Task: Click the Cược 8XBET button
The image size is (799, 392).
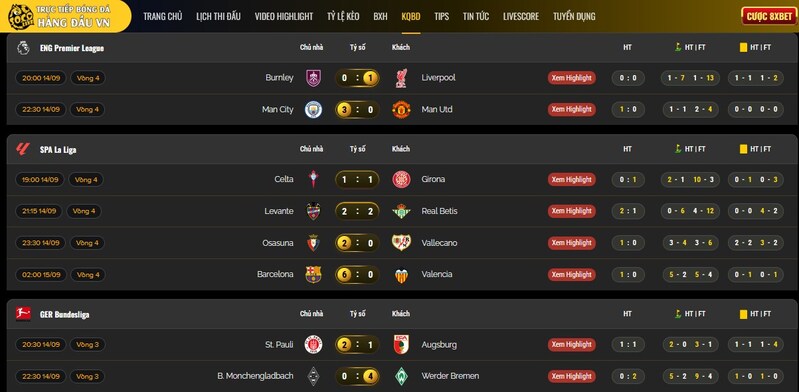Action: (x=769, y=16)
